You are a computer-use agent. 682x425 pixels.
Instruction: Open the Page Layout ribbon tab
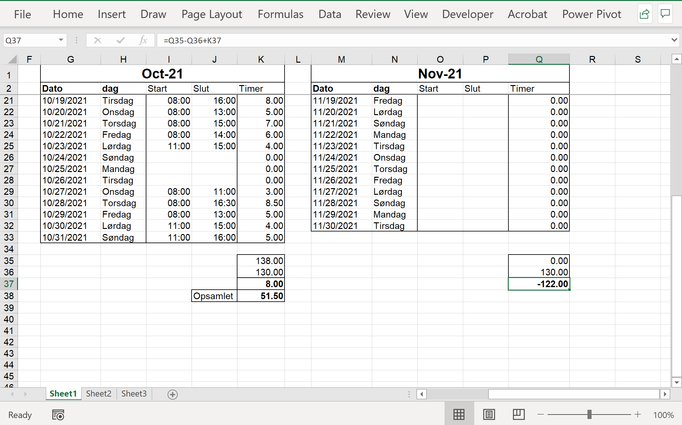click(211, 14)
